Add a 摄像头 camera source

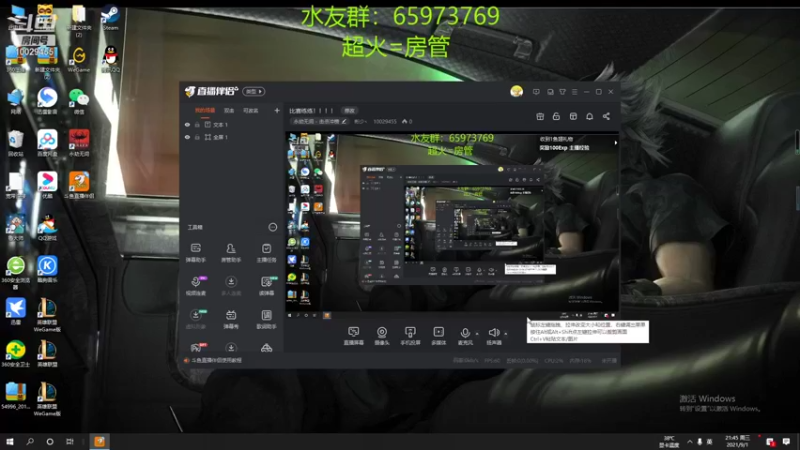(x=382, y=336)
